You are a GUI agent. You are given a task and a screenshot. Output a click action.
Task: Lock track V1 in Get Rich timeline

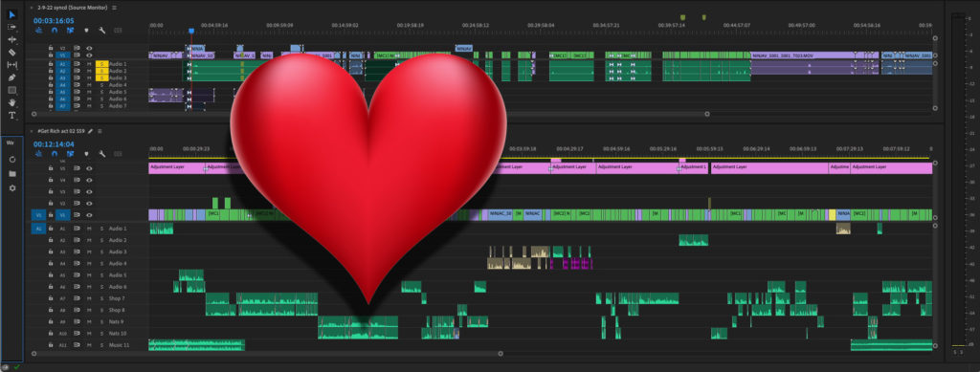[x=51, y=215]
